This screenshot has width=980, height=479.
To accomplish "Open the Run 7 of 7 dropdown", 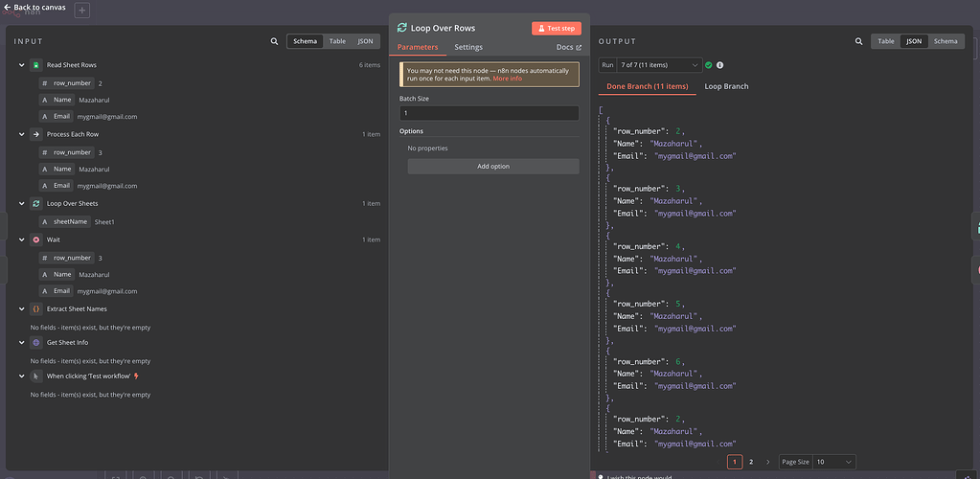I will coord(660,65).
